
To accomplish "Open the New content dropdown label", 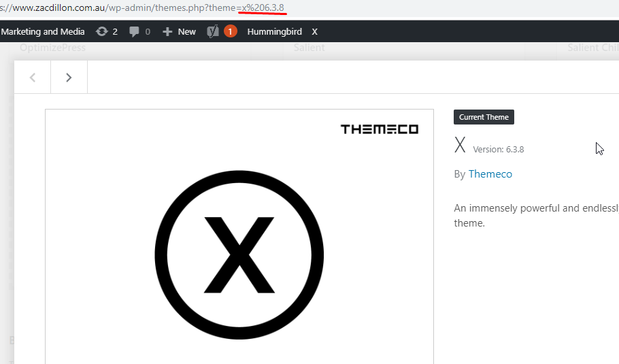I will [186, 31].
